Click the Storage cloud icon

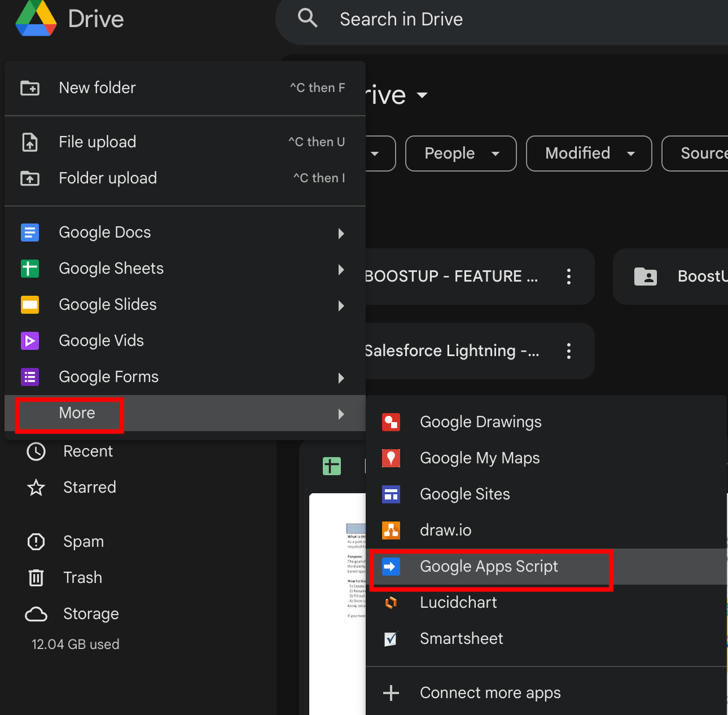tap(36, 614)
